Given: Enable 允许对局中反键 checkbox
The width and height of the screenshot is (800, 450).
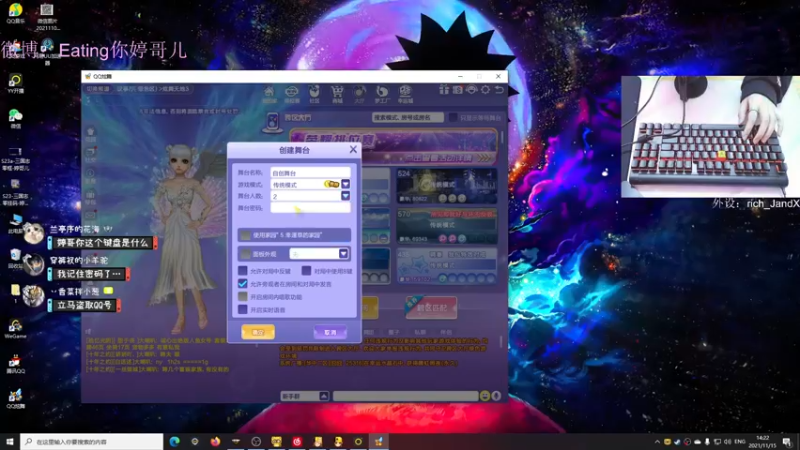Looking at the screenshot, I should [243, 271].
